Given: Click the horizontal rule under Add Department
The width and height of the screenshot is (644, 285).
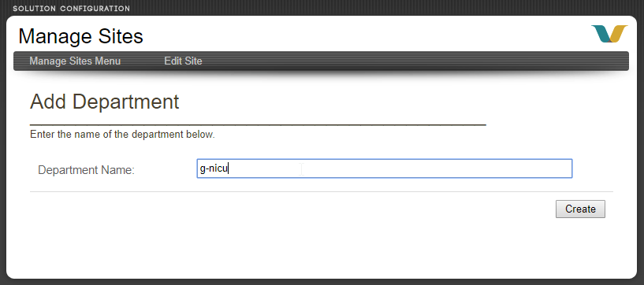Looking at the screenshot, I should click(258, 124).
